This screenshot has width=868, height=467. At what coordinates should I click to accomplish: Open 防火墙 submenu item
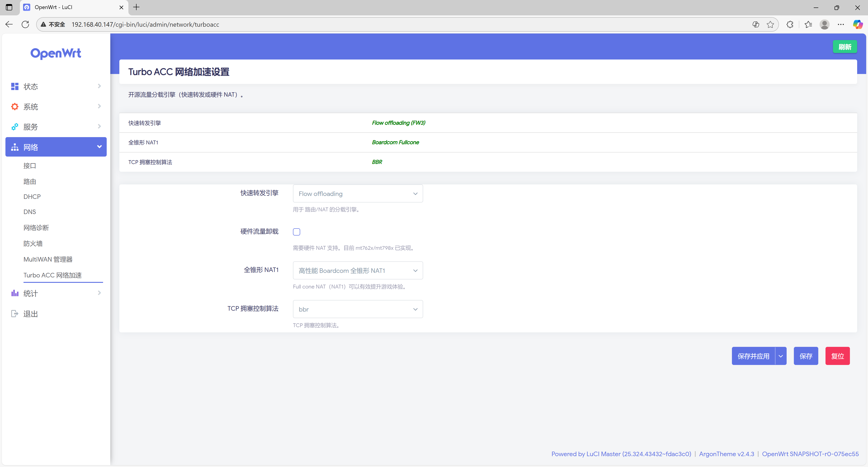pyautogui.click(x=33, y=243)
